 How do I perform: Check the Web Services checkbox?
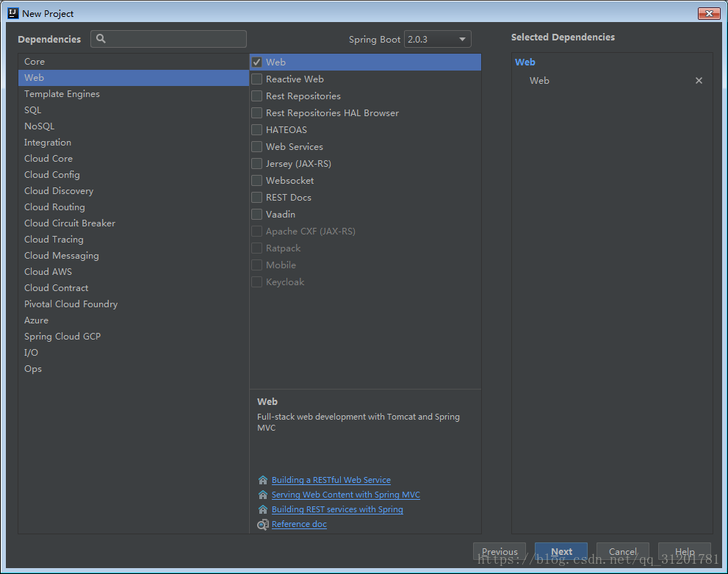[x=257, y=147]
